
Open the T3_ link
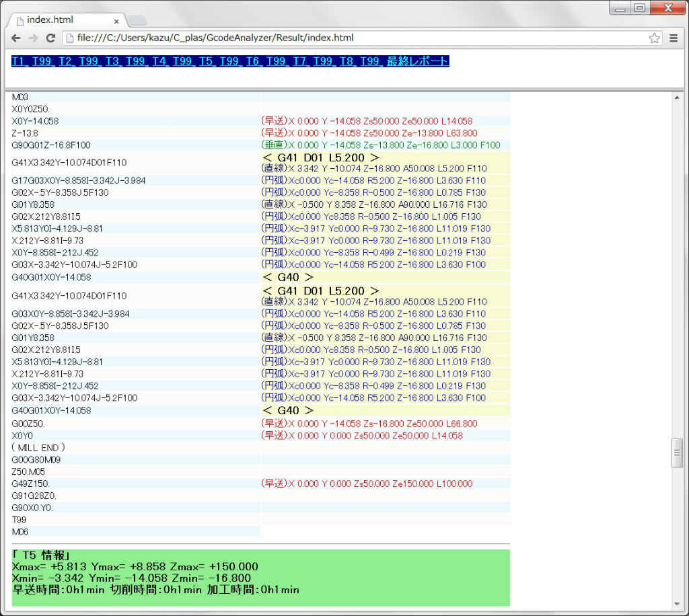click(113, 61)
